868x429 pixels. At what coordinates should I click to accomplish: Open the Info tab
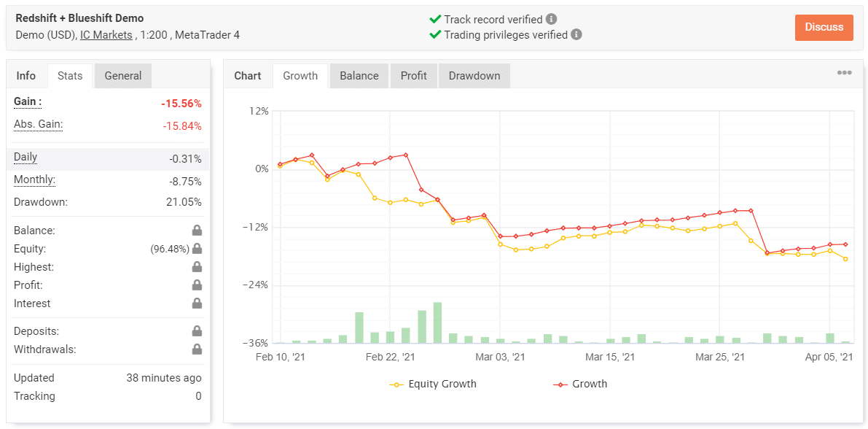[x=26, y=76]
